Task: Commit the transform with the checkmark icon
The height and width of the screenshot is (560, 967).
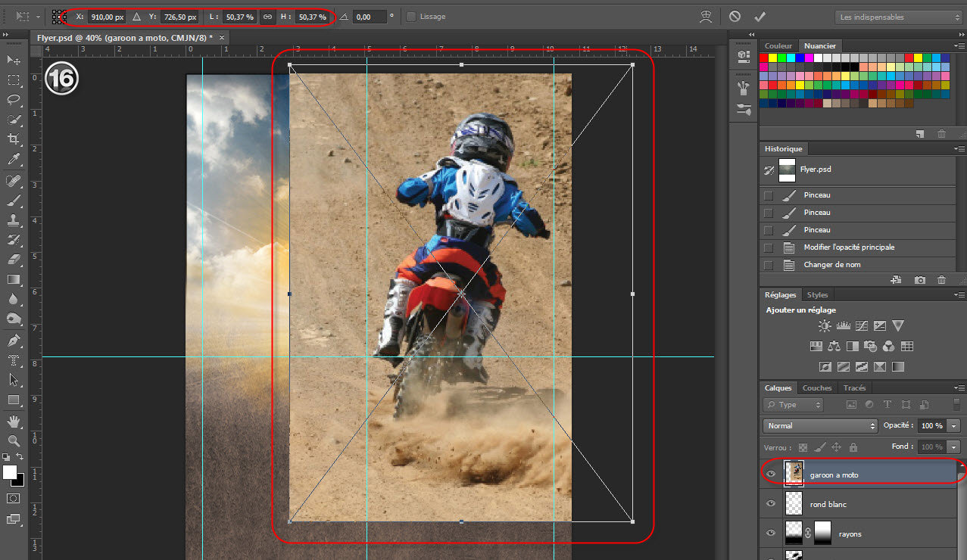Action: click(760, 17)
